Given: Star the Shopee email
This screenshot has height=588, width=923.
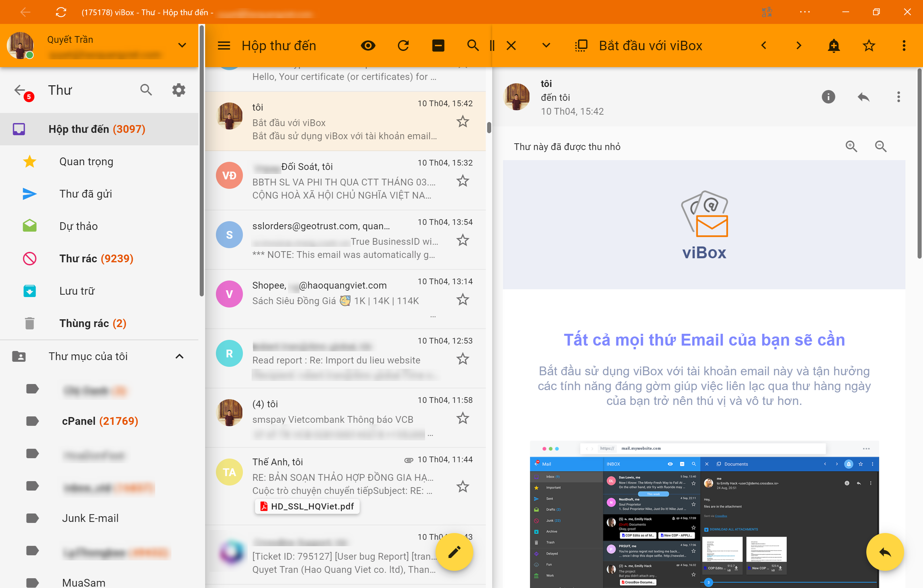Looking at the screenshot, I should pos(463,299).
